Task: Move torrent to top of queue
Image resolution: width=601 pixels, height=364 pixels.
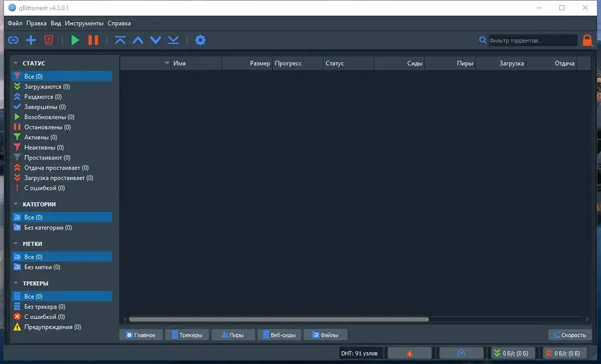Action: [120, 40]
